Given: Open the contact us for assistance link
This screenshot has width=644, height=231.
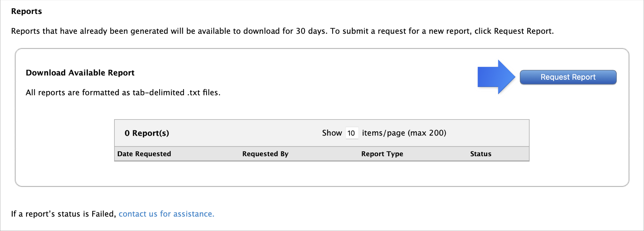Looking at the screenshot, I should tap(166, 214).
